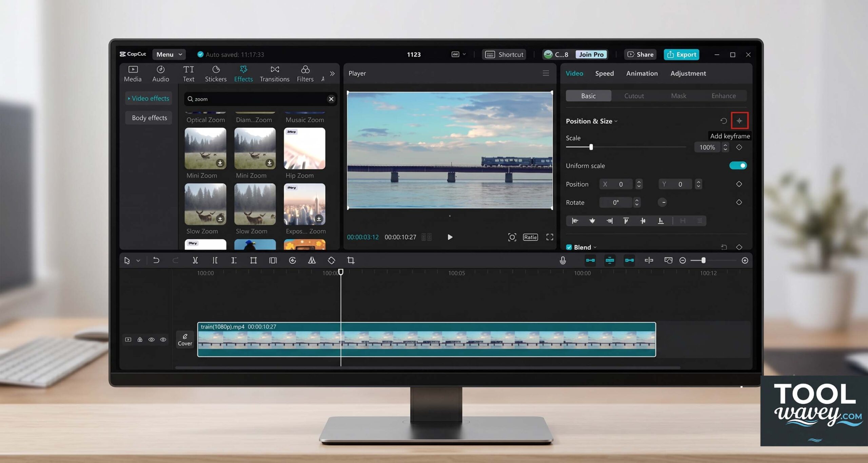Click the align left icon
868x463 pixels.
tap(575, 221)
